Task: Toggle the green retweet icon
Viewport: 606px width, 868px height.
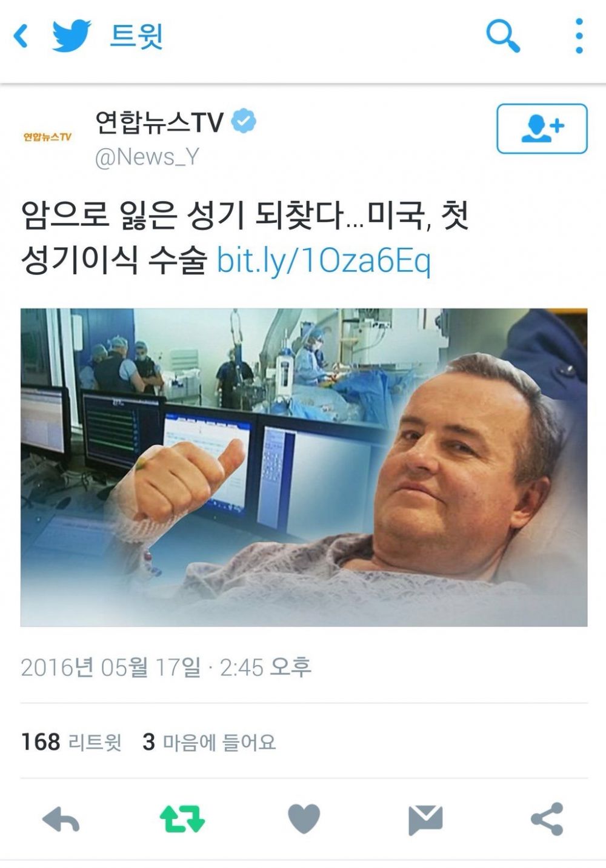Action: tap(182, 819)
